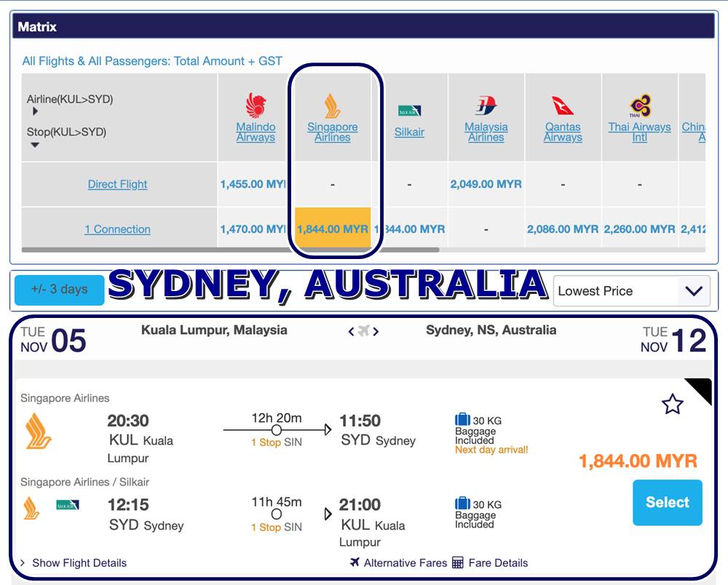Open the Lowest Price sort dropdown

pos(631,291)
